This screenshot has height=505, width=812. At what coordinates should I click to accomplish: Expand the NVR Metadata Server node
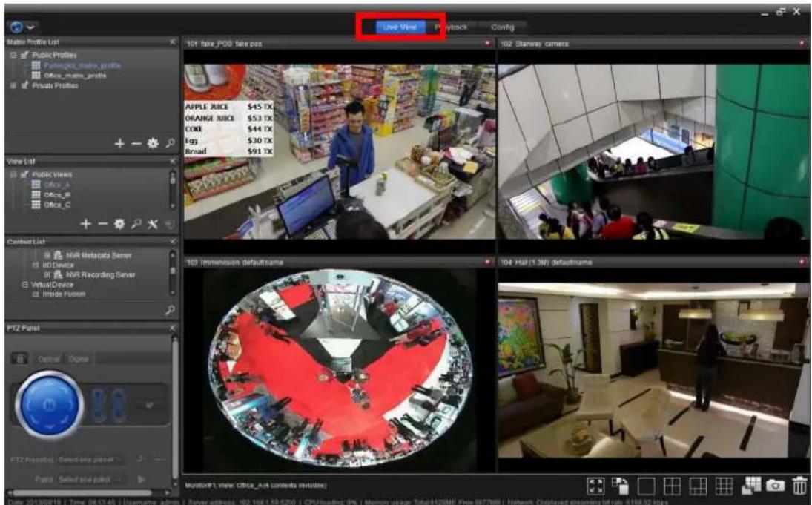47,255
